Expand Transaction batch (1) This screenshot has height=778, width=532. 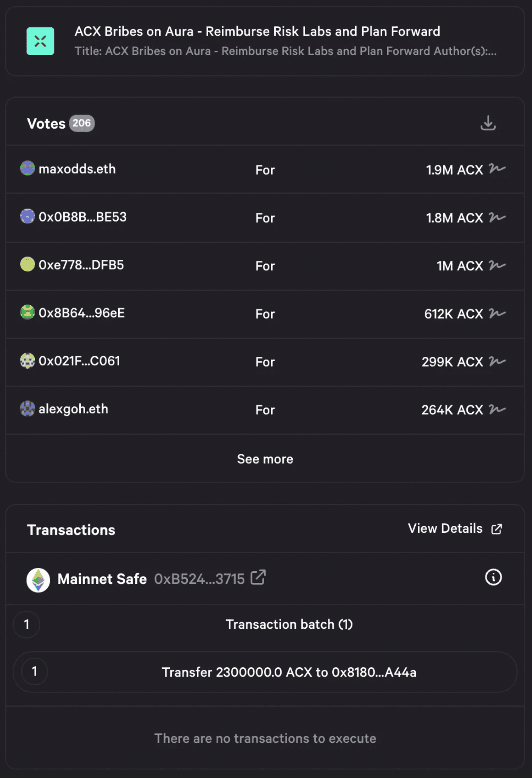(289, 624)
